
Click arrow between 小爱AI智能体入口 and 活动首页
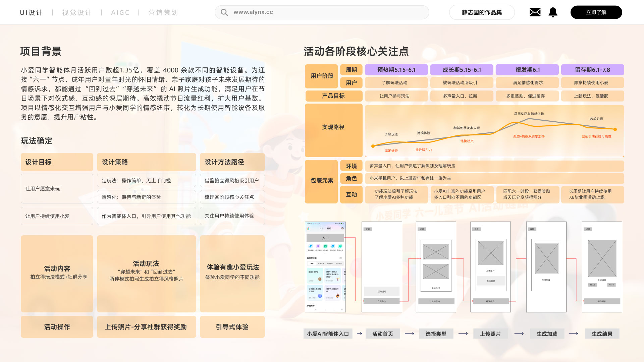tap(359, 334)
